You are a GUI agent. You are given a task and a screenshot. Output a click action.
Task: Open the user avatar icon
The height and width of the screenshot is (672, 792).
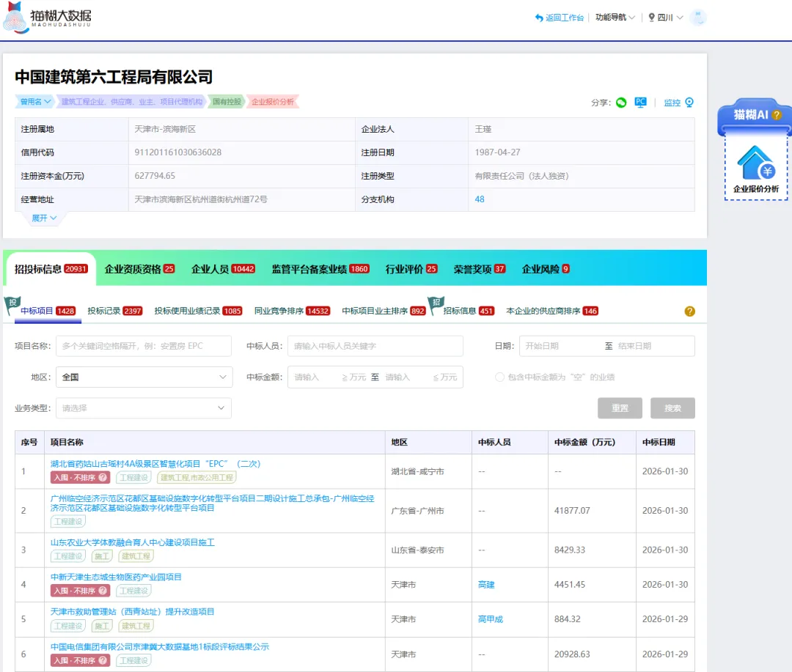point(697,18)
